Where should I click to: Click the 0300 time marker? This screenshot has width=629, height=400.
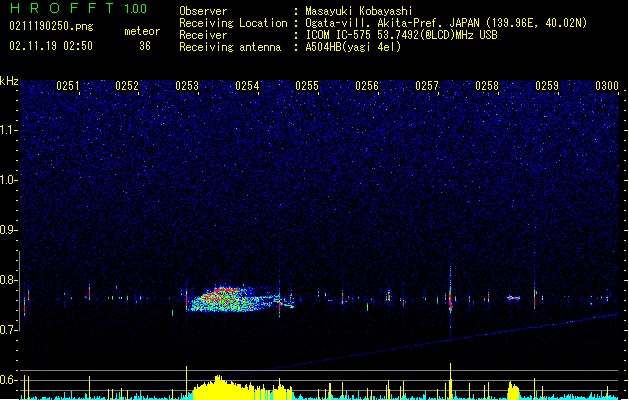point(607,85)
